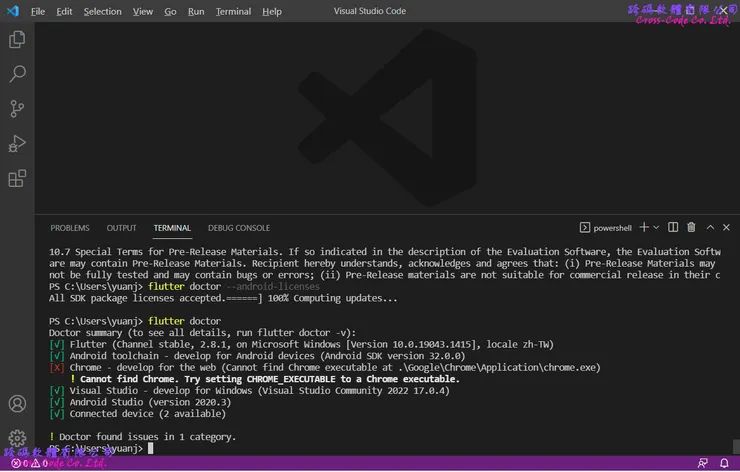This screenshot has height=472, width=740.
Task: Switch to the OUTPUT tab
Action: coord(121,228)
